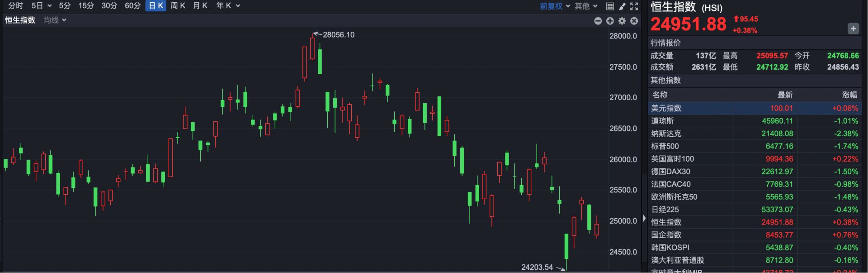Open the multi-chart grid layout icon
The width and height of the screenshot is (868, 273).
(x=610, y=6)
